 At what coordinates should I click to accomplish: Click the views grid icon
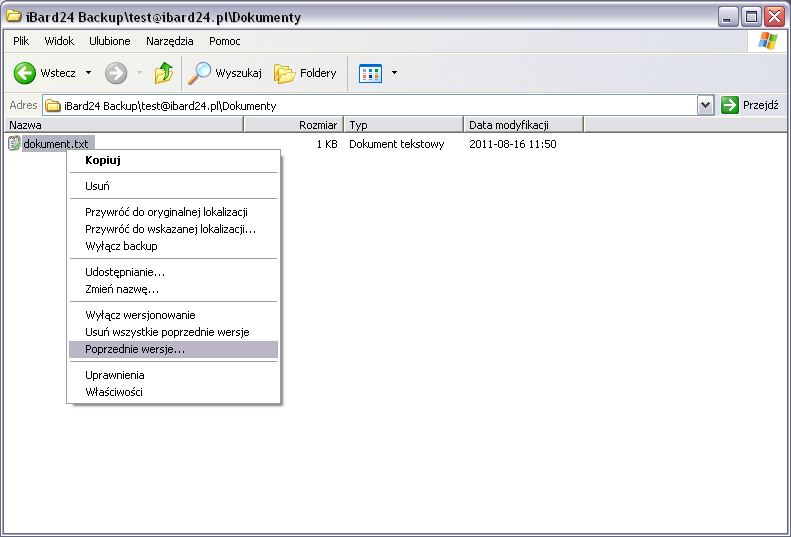point(370,73)
